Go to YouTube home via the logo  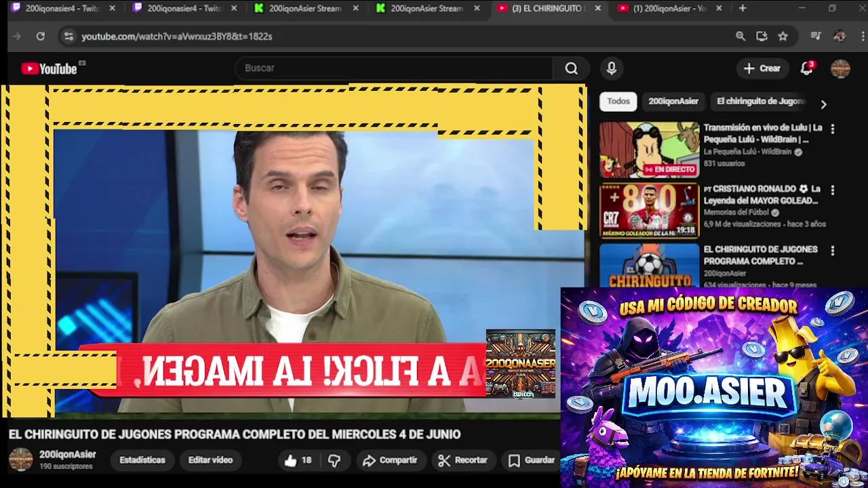[49, 68]
